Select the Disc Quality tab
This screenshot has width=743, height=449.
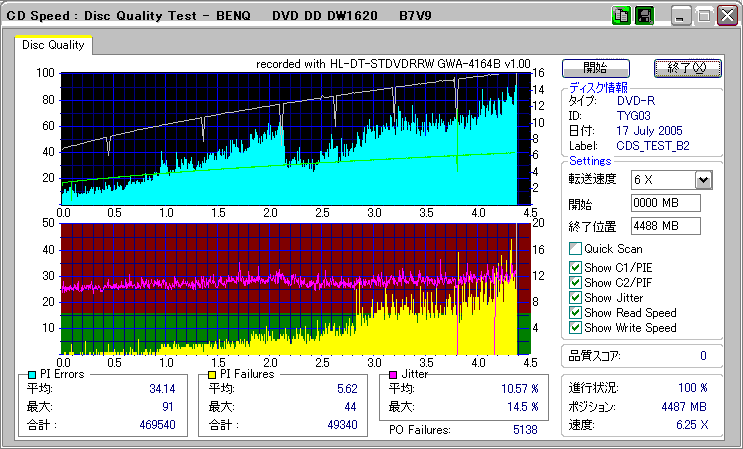[x=54, y=45]
